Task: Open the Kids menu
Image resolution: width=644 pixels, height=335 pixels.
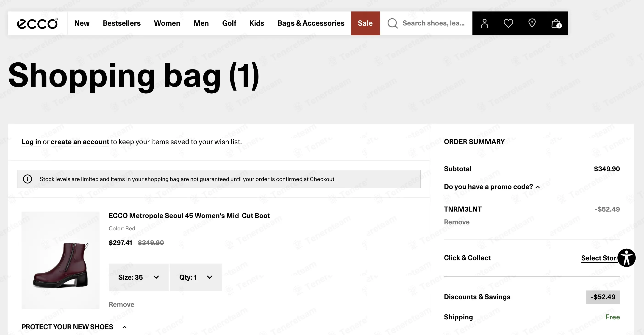Action: click(257, 23)
